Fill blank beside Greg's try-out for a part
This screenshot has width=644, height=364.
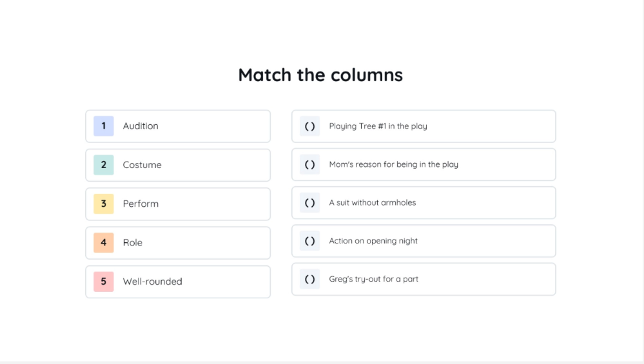click(309, 279)
